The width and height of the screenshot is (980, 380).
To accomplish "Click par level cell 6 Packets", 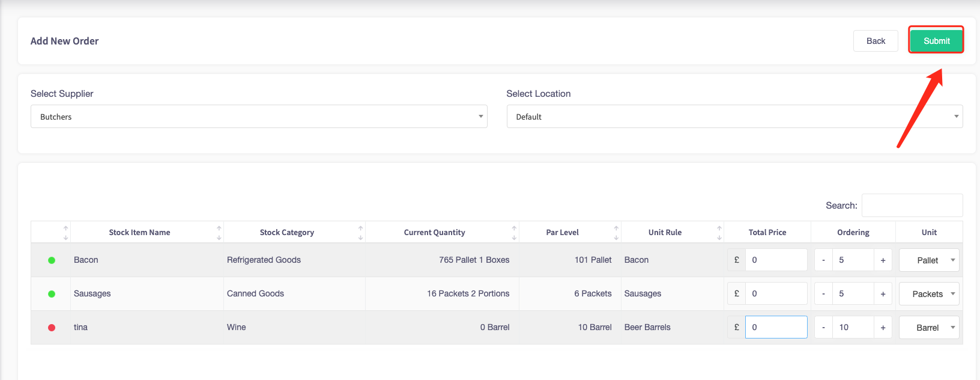I will (x=570, y=294).
